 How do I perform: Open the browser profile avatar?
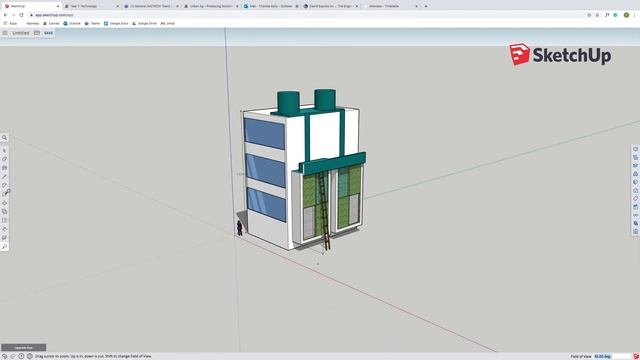coord(626,15)
